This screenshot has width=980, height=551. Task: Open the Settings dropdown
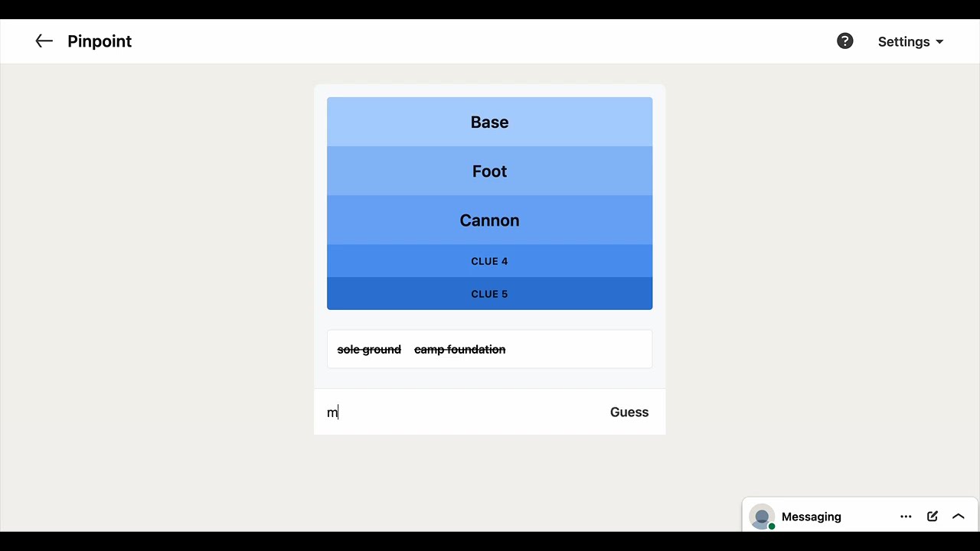910,42
